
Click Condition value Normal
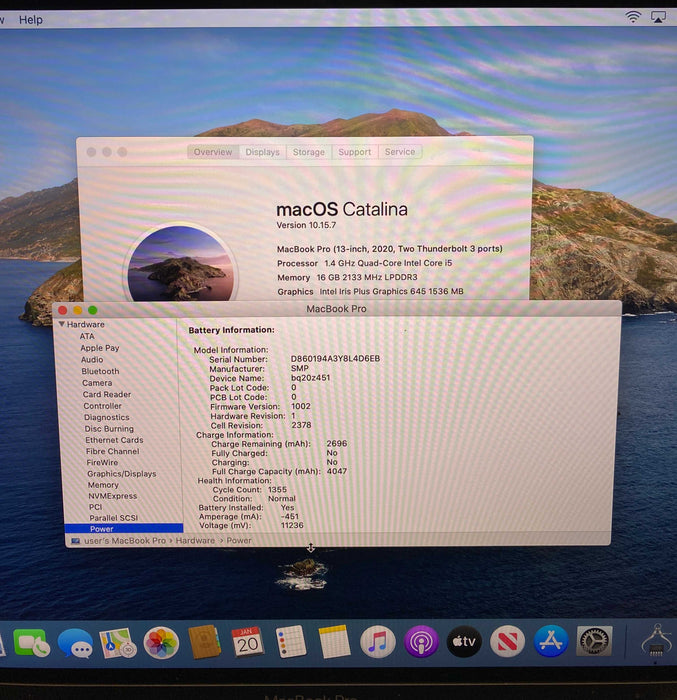click(x=281, y=499)
